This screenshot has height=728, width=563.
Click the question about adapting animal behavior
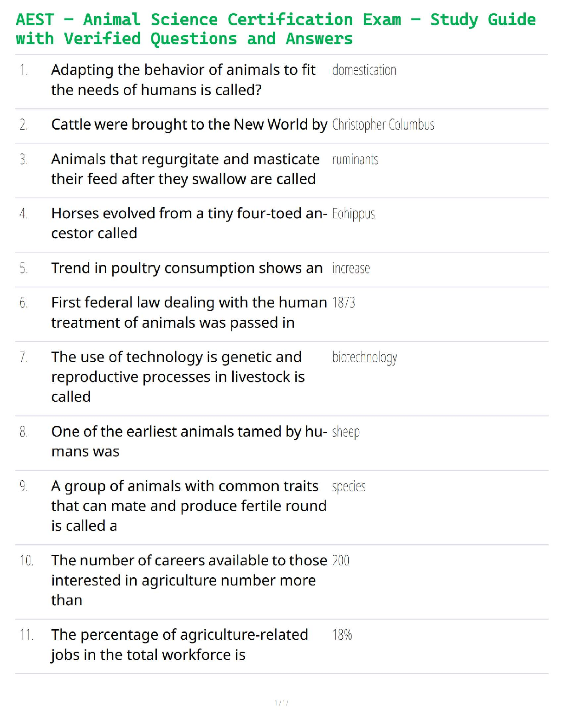(183, 80)
